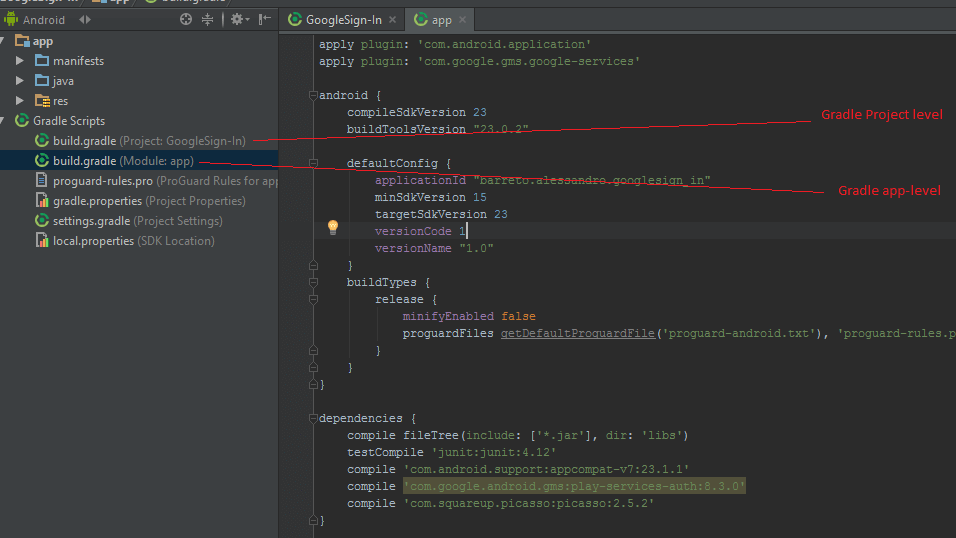Click the Android robot view icon

click(x=11, y=20)
